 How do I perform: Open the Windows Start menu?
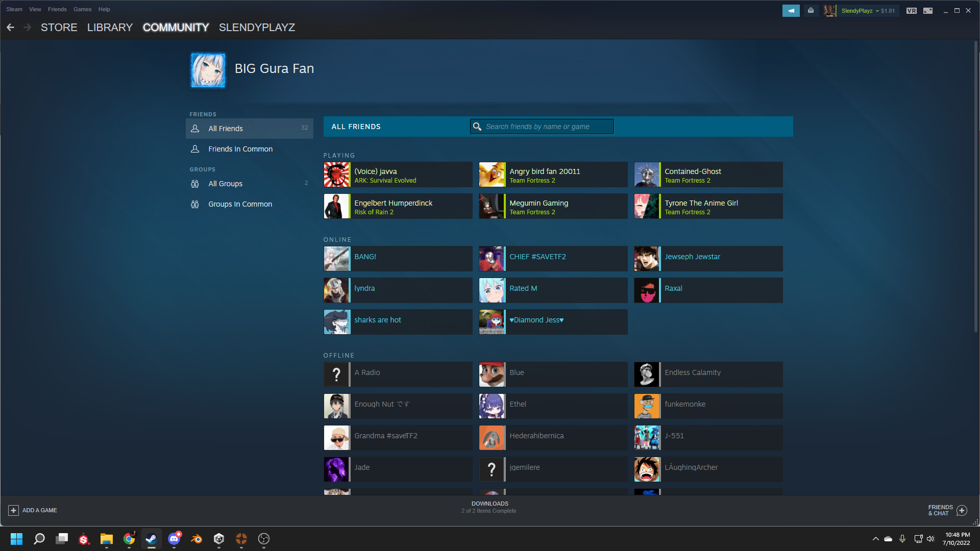16,539
